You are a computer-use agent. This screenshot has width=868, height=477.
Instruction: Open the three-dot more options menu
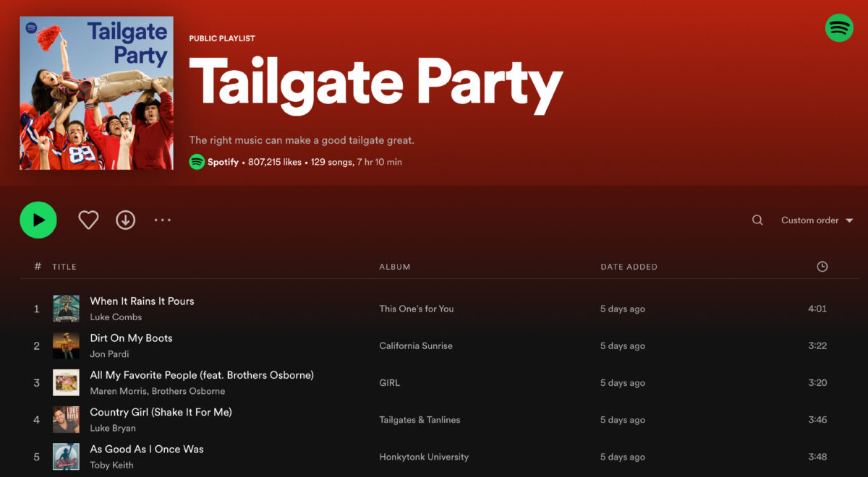(x=163, y=220)
